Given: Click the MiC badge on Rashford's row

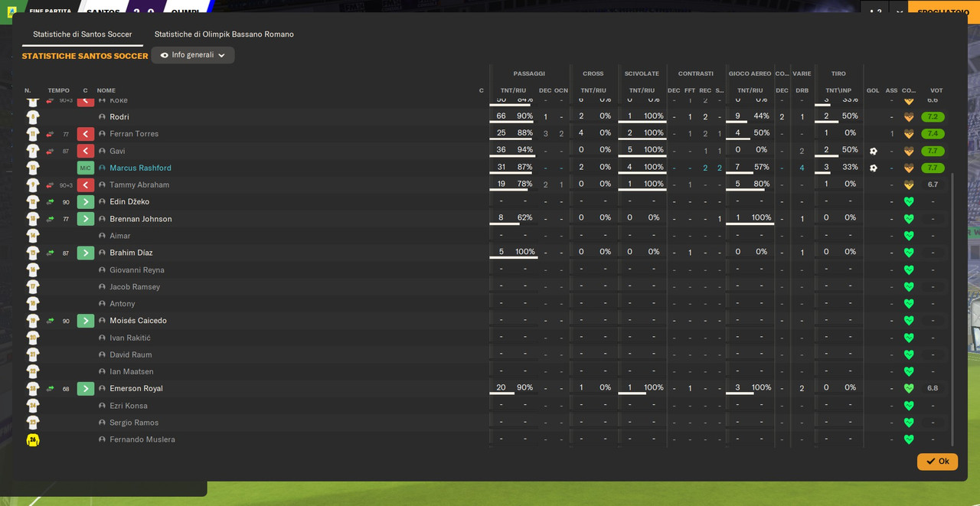Looking at the screenshot, I should click(x=86, y=168).
